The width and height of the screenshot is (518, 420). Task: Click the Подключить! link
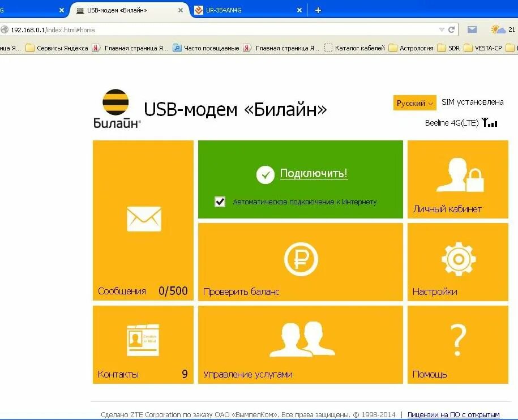point(314,173)
